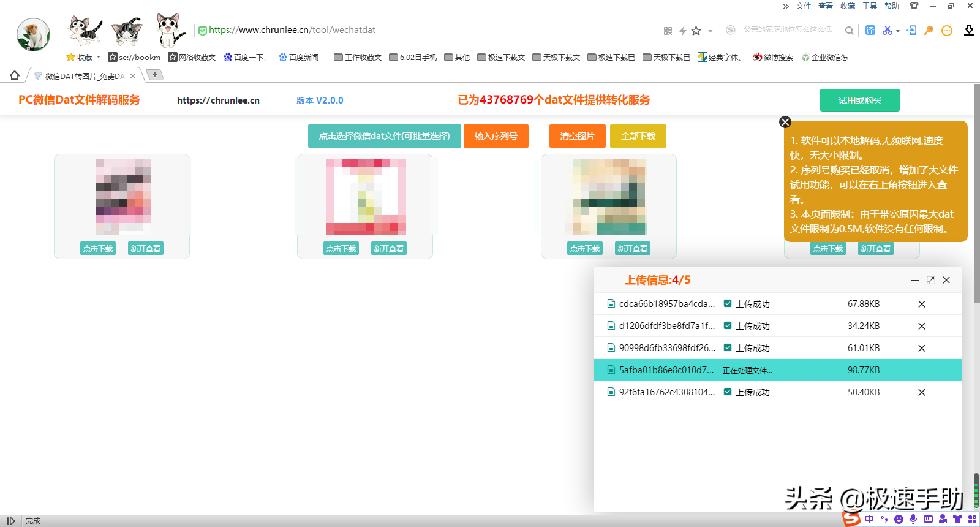Screen dimensions: 980x527
Task: Click 点击下载 under the pink-and-black first image
Action: [x=98, y=248]
